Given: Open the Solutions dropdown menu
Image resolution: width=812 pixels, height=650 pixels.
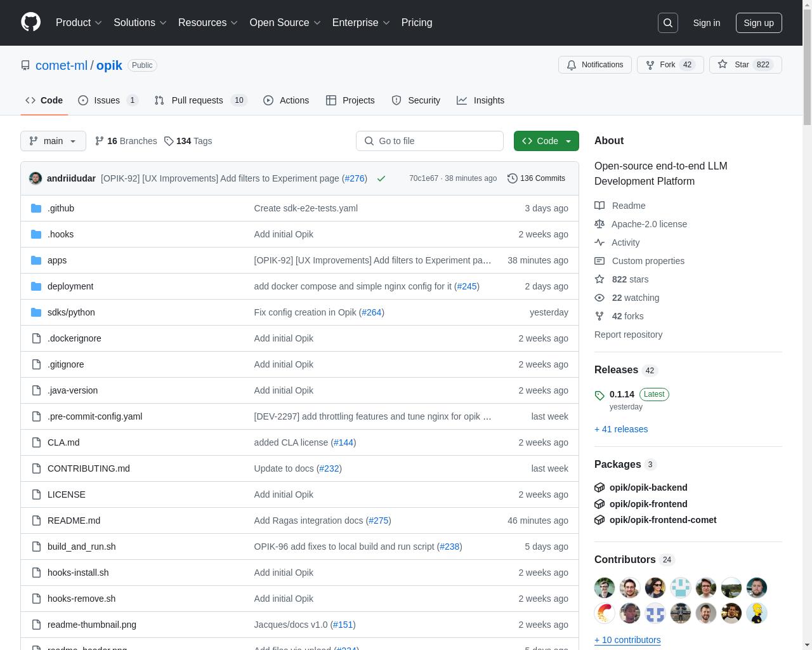Looking at the screenshot, I should pyautogui.click(x=140, y=22).
